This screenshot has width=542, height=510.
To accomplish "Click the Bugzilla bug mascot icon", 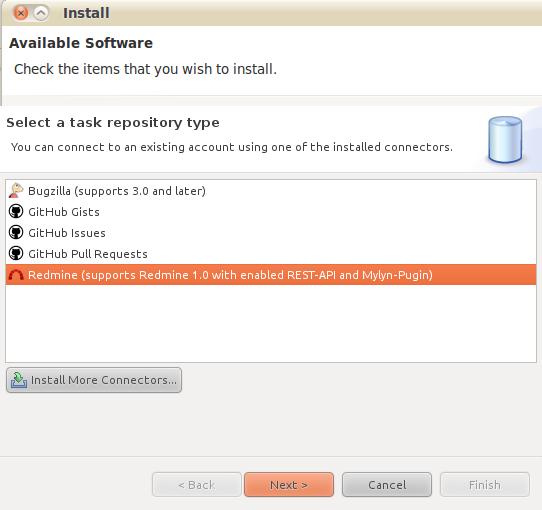I will [x=16, y=191].
